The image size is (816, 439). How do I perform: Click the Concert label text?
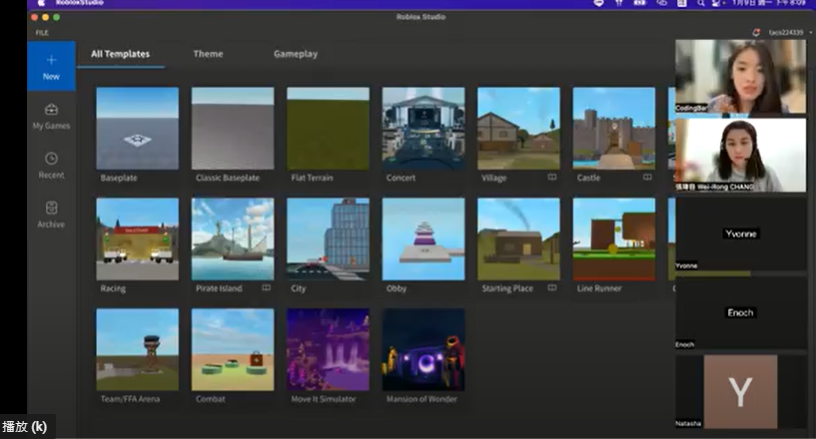pyautogui.click(x=401, y=178)
